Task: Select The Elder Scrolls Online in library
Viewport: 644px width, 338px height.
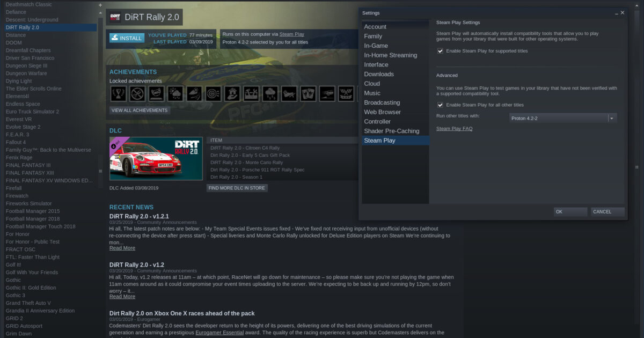Action: coord(34,89)
